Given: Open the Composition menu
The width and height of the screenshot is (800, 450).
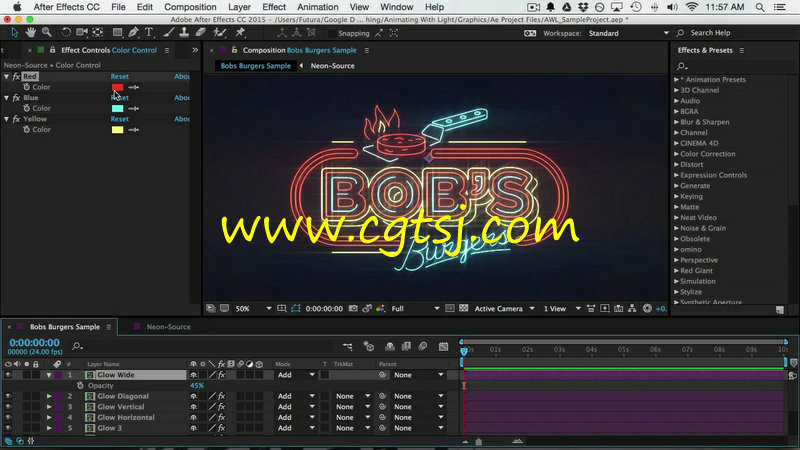Looking at the screenshot, I should tap(190, 7).
